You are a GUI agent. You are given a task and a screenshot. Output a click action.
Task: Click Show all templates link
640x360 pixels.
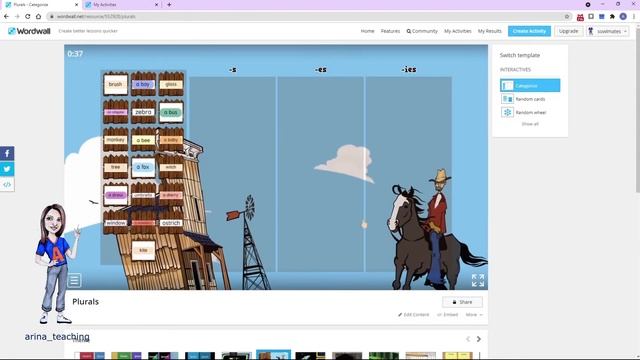coord(530,124)
